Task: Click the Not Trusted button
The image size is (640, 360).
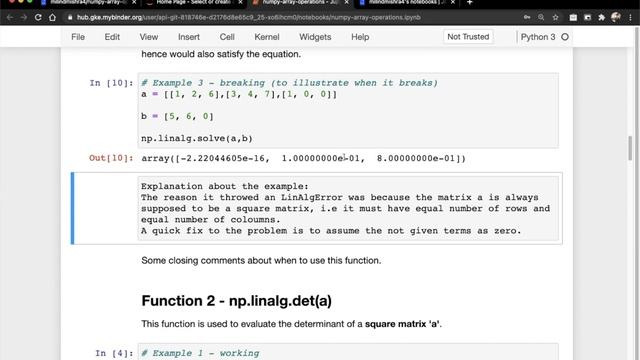Action: (x=468, y=37)
